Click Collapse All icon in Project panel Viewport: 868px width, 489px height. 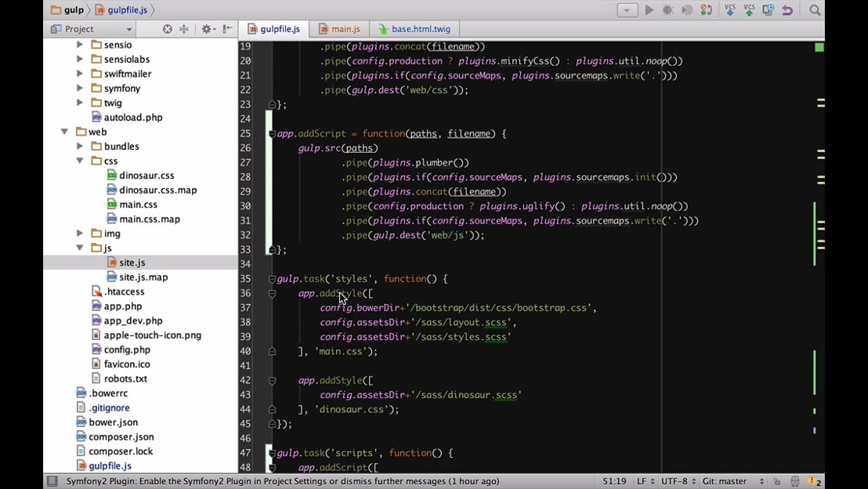pos(184,29)
